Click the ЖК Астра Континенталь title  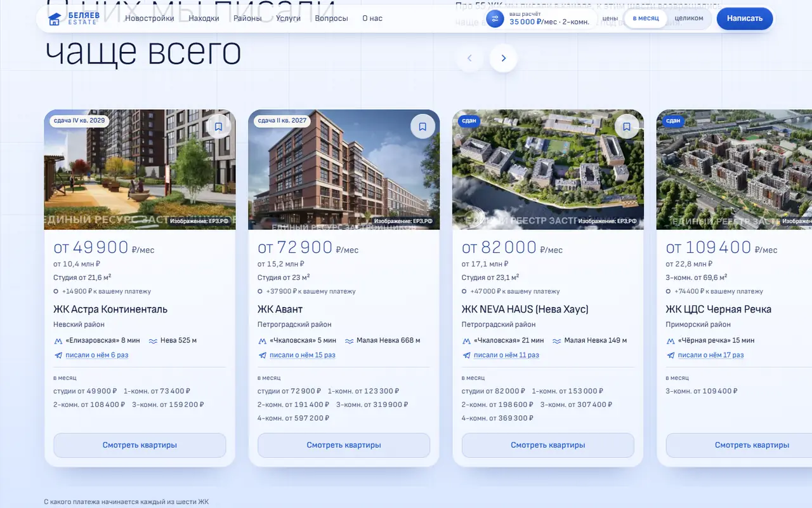point(110,309)
